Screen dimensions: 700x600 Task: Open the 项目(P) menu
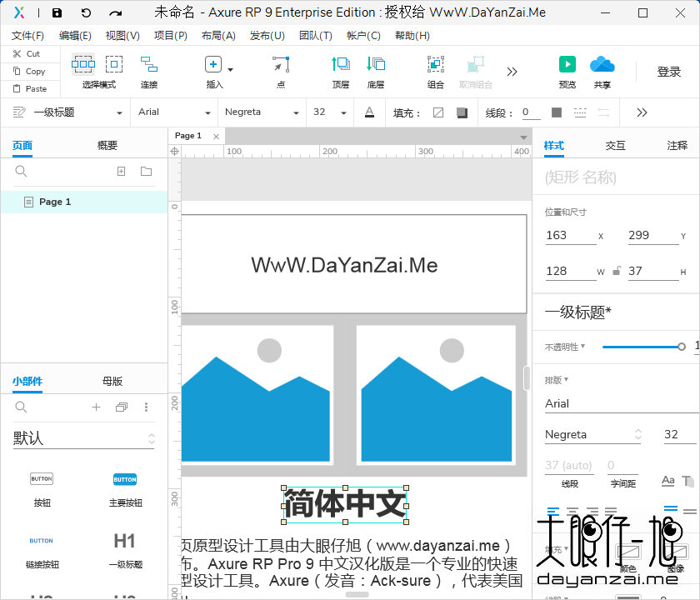[171, 35]
